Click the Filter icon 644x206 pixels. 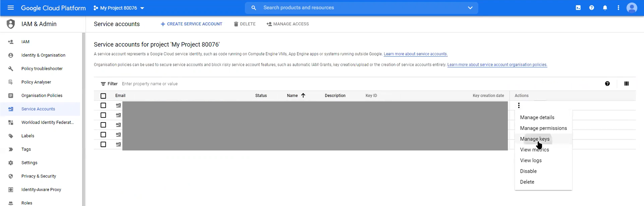coord(103,84)
